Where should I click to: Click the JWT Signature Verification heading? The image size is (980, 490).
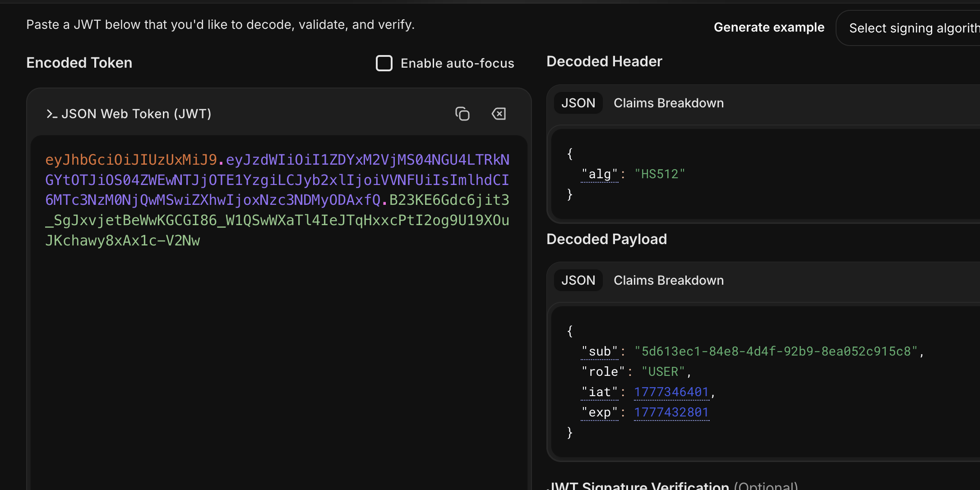[x=672, y=485]
